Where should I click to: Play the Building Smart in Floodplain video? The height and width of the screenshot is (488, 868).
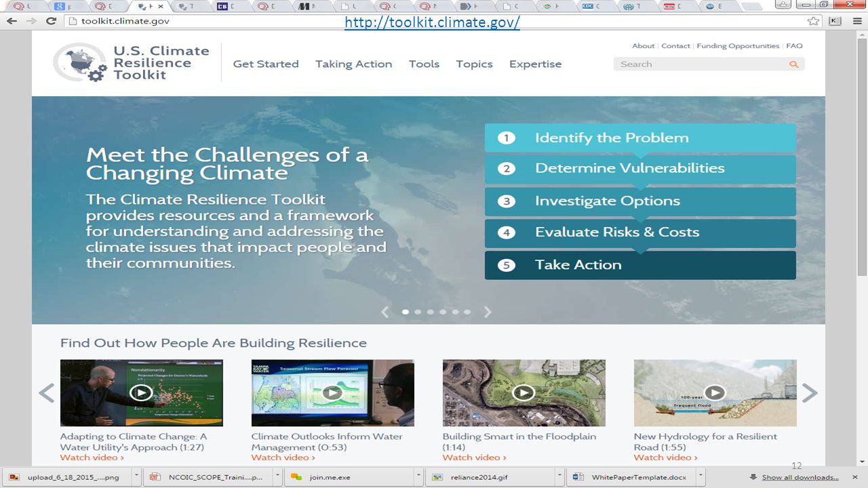tap(524, 392)
